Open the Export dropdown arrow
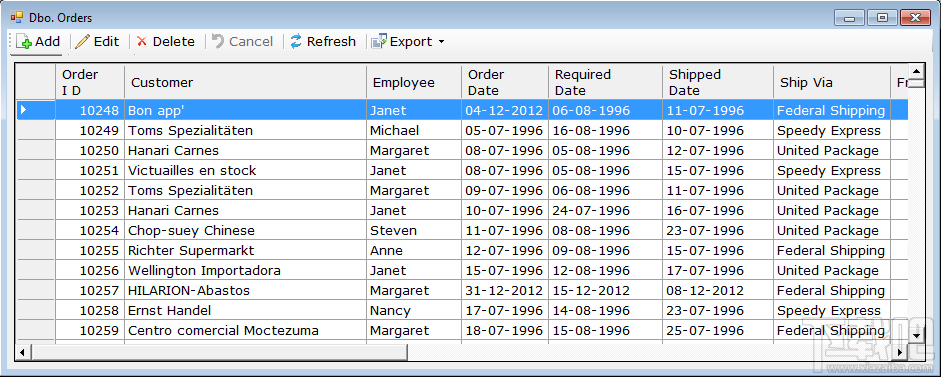 [442, 42]
